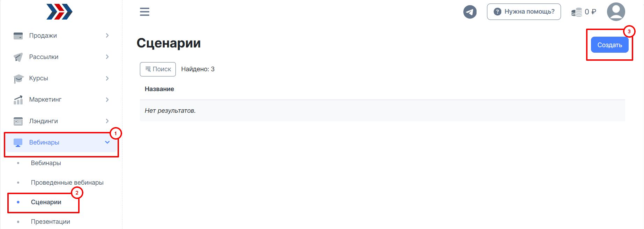This screenshot has height=229, width=644.
Task: Click the Продажи card icon
Action: pyautogui.click(x=18, y=36)
